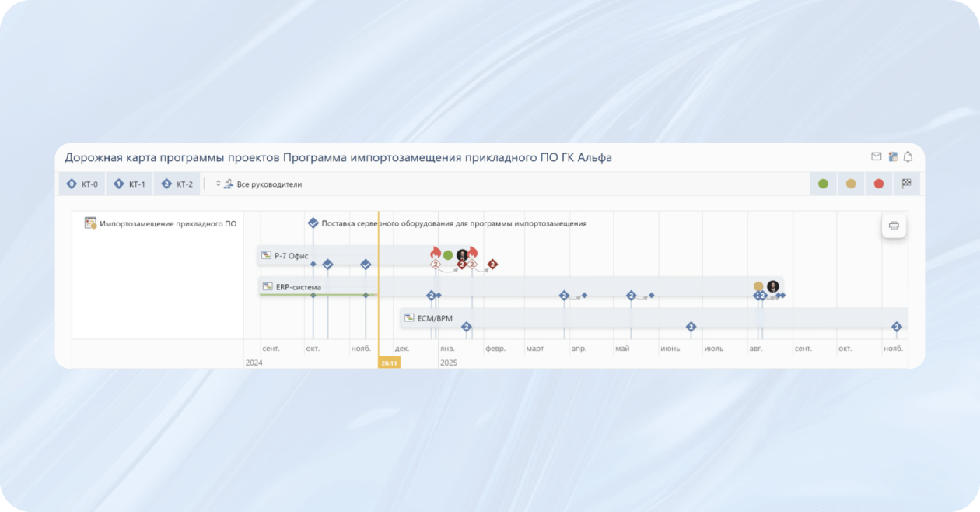Toggle the КТ-2 milestone filter
The image size is (980, 512).
[x=177, y=184]
